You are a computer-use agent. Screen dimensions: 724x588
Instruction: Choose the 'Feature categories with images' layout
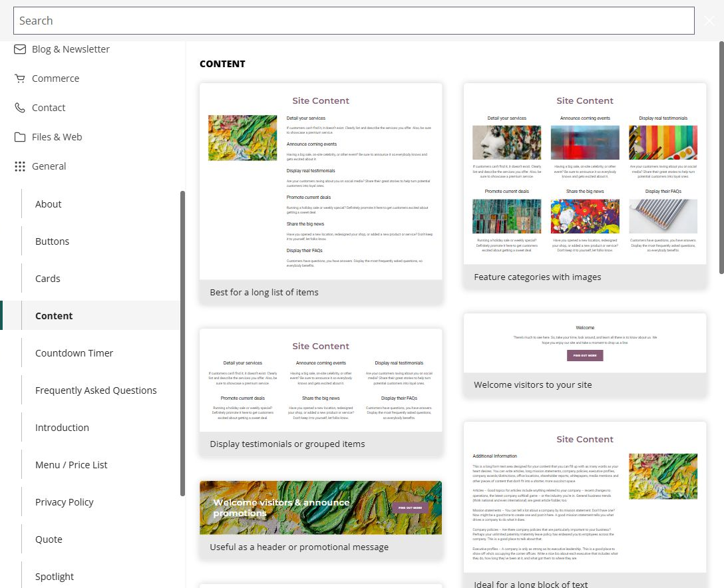click(x=585, y=186)
